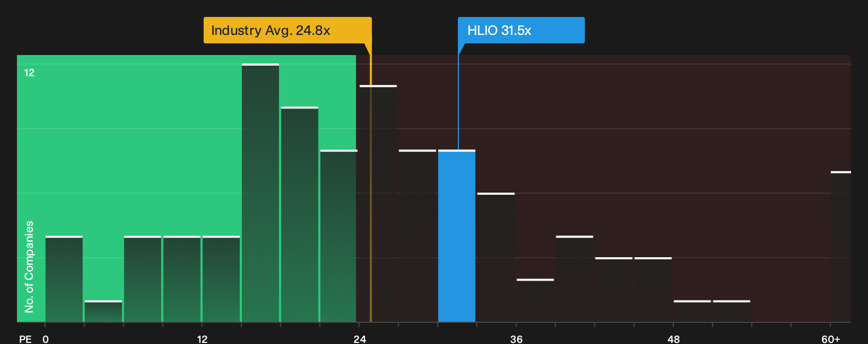
Task: Click the x-axis label 24
Action: (x=360, y=339)
